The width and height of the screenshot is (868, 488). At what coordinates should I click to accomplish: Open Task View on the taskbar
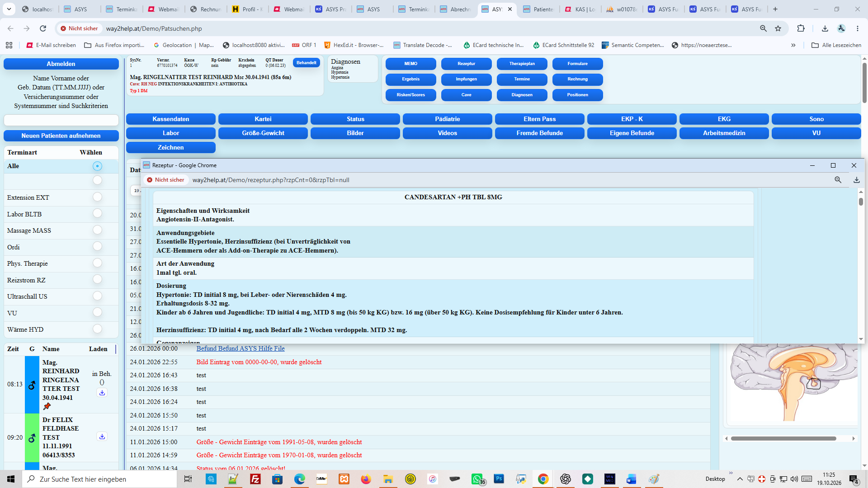point(188,479)
